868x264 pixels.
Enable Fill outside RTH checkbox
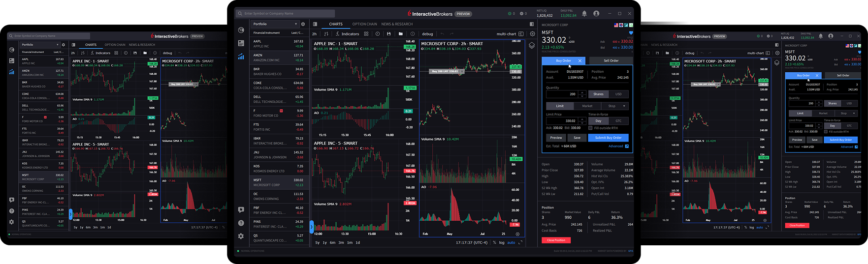[x=590, y=128]
